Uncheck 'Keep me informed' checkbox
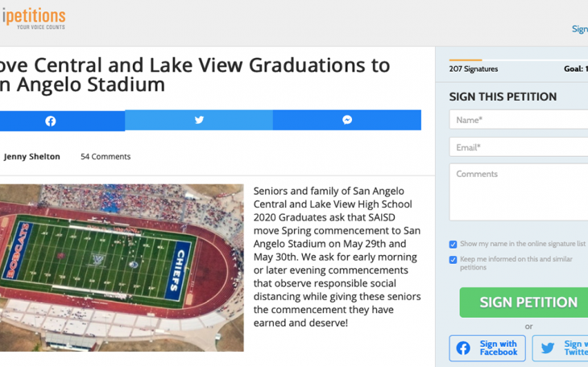Image resolution: width=588 pixels, height=367 pixels. coord(453,260)
